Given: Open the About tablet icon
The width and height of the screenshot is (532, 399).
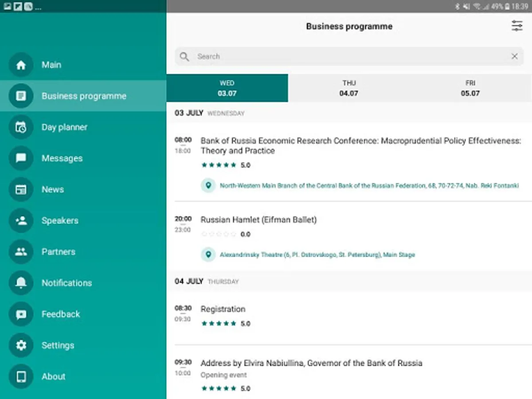Looking at the screenshot, I should click(21, 376).
